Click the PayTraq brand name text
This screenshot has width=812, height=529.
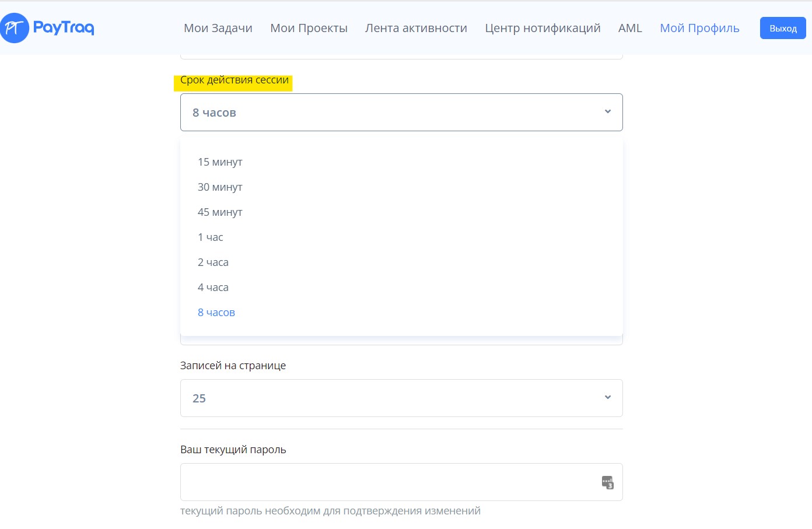[x=64, y=27]
